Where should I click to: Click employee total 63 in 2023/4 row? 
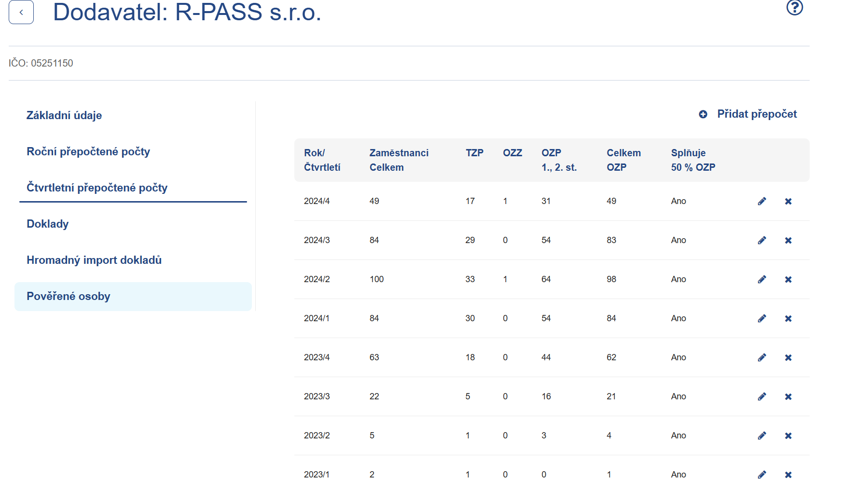[x=374, y=357]
